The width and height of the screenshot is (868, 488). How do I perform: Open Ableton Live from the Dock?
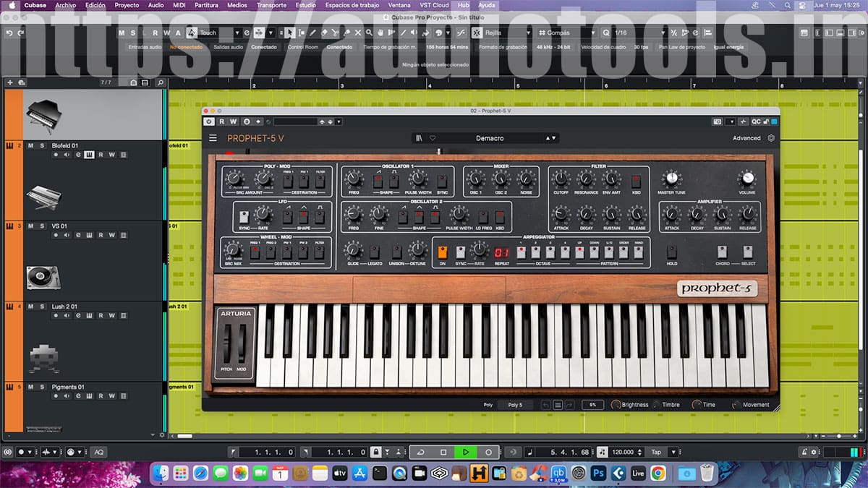click(638, 473)
